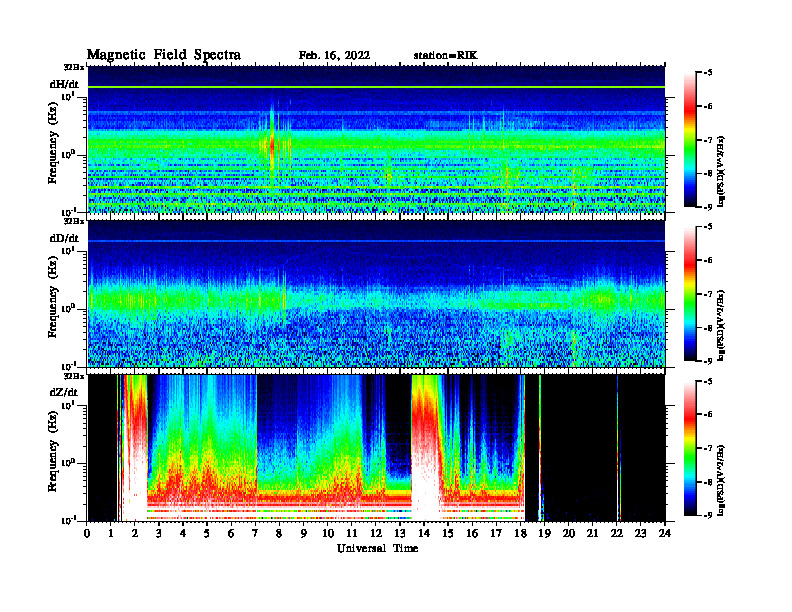Click the -5 value on dH/dt color bar
The height and width of the screenshot is (612, 792).
[709, 73]
